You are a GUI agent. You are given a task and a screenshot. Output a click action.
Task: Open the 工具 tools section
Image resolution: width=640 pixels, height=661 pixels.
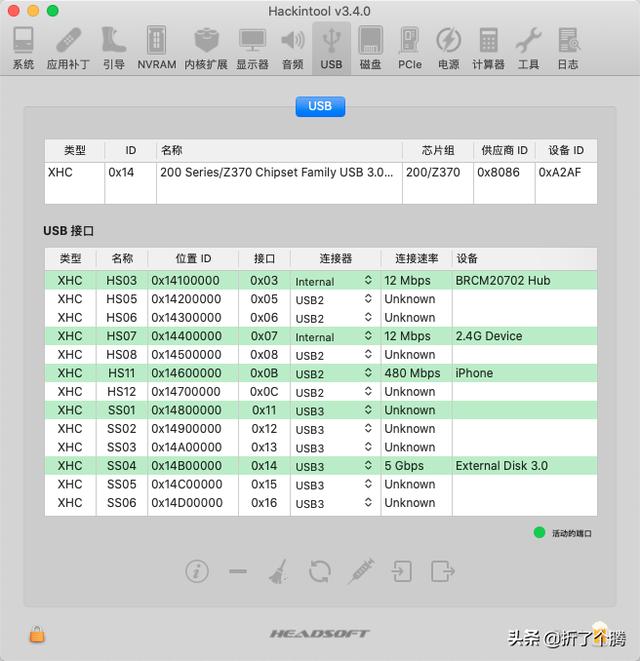(528, 48)
